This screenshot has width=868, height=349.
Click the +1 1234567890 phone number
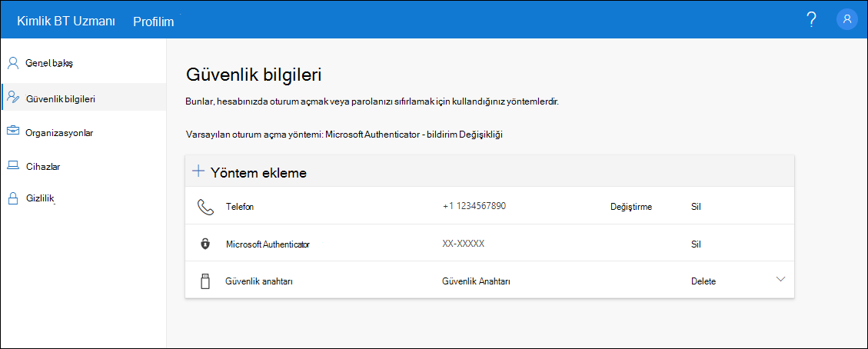click(474, 206)
